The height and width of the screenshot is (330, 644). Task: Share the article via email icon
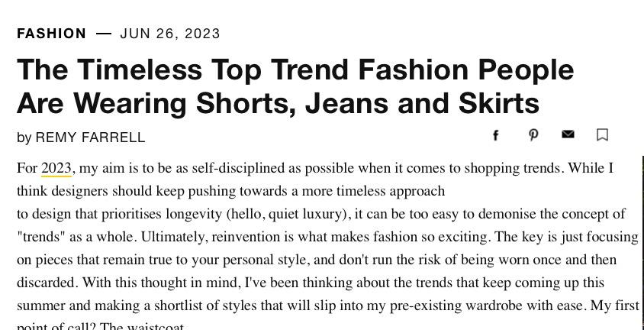point(568,134)
